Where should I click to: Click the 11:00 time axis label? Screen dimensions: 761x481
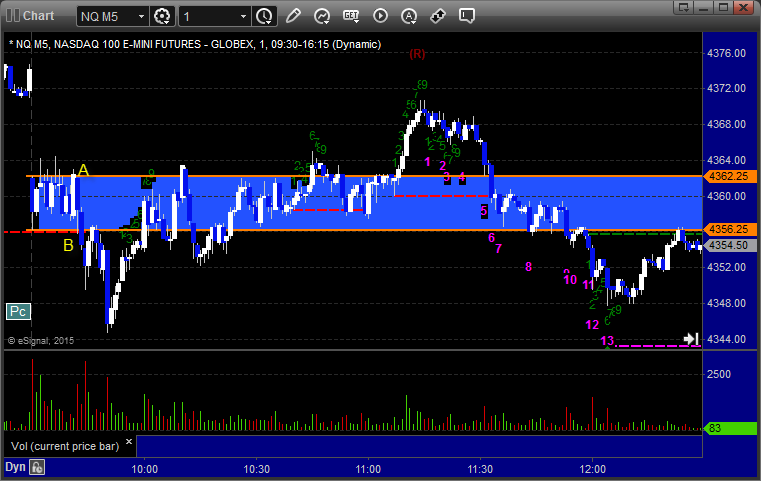click(x=368, y=469)
